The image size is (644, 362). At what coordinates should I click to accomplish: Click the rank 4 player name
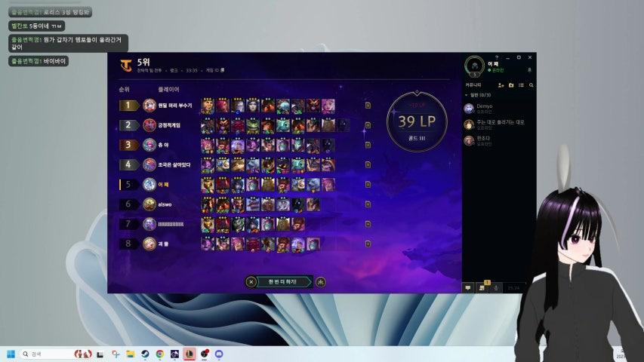[174, 164]
